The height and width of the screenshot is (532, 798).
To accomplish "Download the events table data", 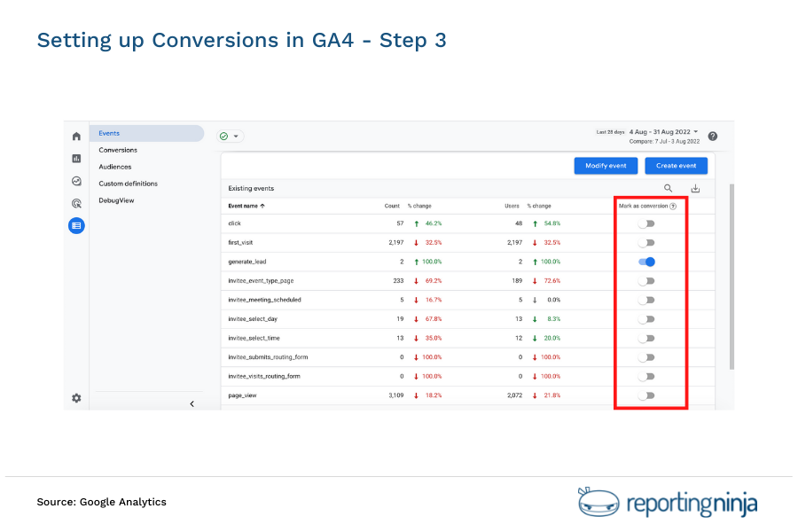I will pos(695,188).
